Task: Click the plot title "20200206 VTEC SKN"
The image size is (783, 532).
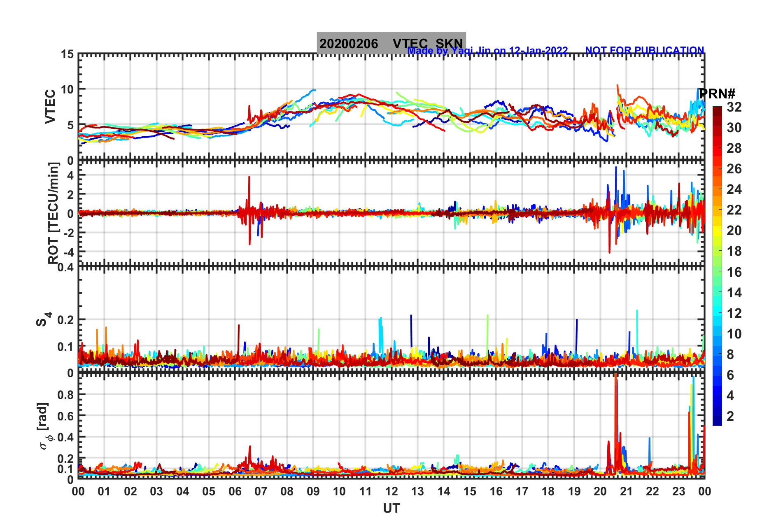Action: click(391, 43)
